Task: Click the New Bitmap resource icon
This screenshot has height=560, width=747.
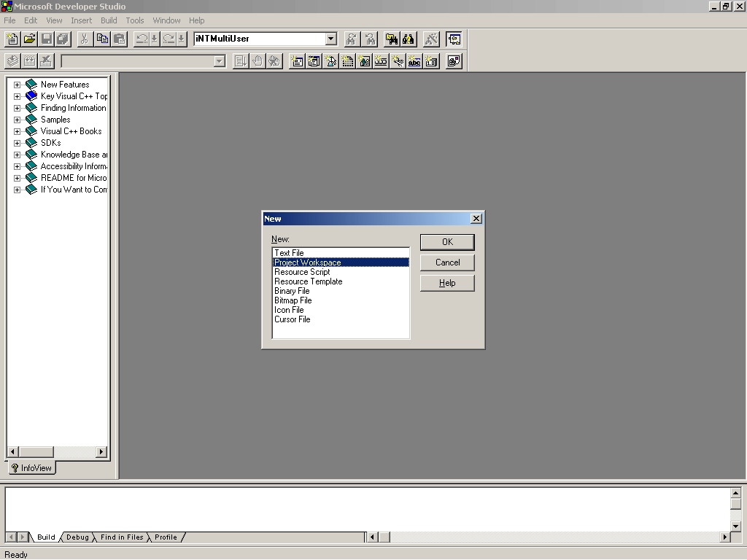Action: [x=365, y=61]
